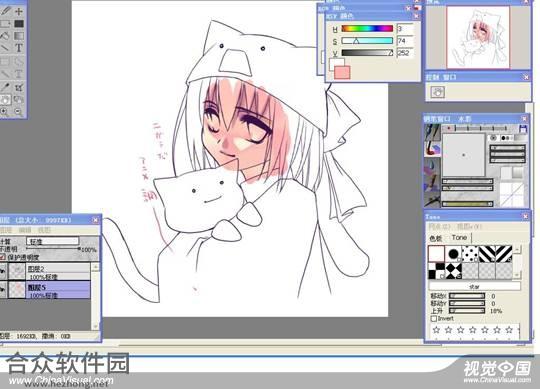This screenshot has height=389, width=540.
Task: Adjust the 移动Y tone slider
Action: tap(467, 304)
